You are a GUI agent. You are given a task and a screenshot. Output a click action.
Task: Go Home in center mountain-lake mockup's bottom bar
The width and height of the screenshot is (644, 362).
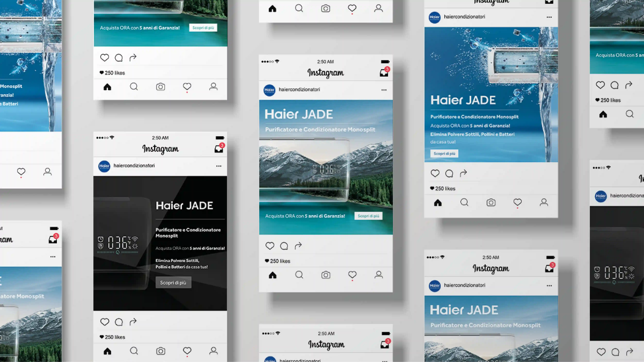[273, 275]
